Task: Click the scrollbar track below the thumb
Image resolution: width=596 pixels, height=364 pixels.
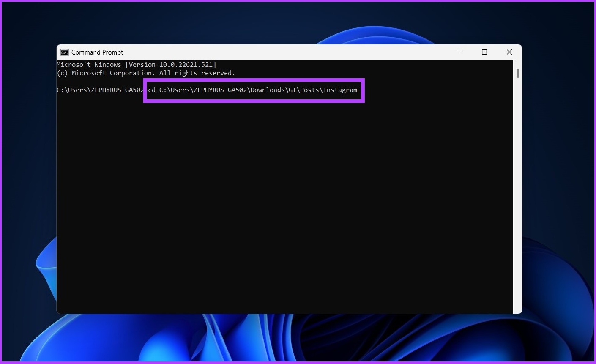Action: coord(517,194)
